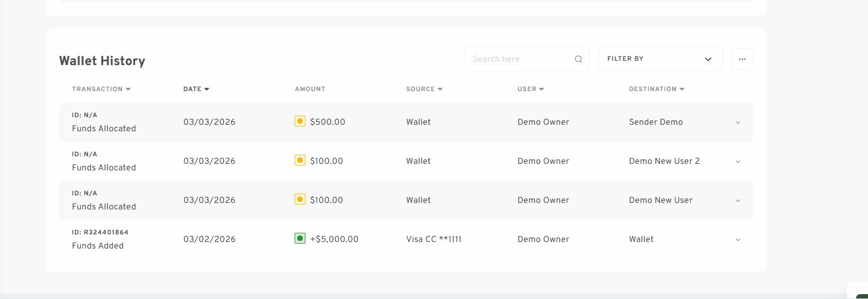
Task: Expand the Sender Demo transaction row
Action: (738, 123)
